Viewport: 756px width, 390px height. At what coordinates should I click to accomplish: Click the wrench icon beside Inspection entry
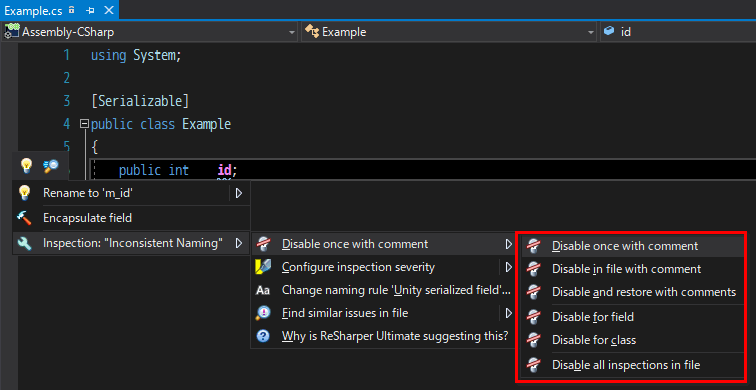tap(24, 243)
